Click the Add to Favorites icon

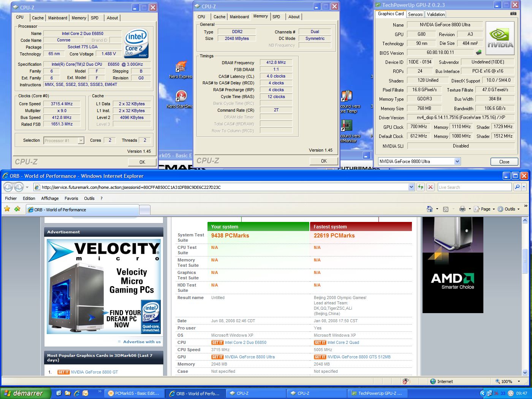[x=17, y=209]
